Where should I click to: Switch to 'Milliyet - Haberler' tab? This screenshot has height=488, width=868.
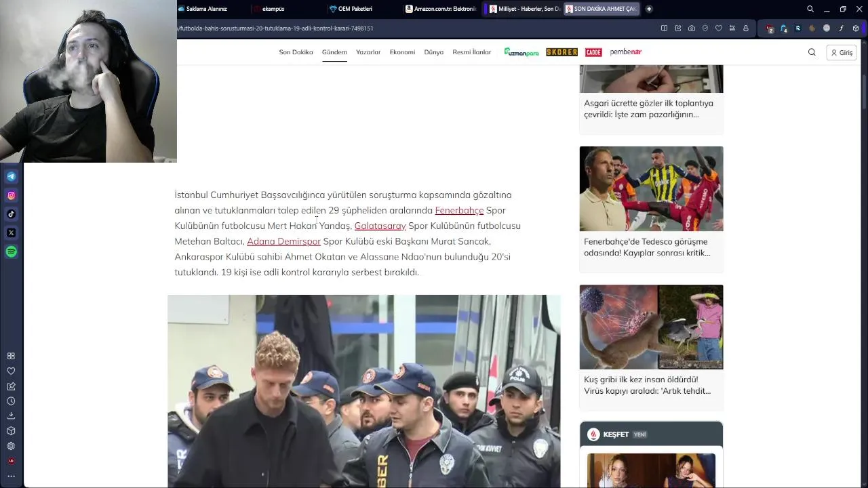[524, 9]
